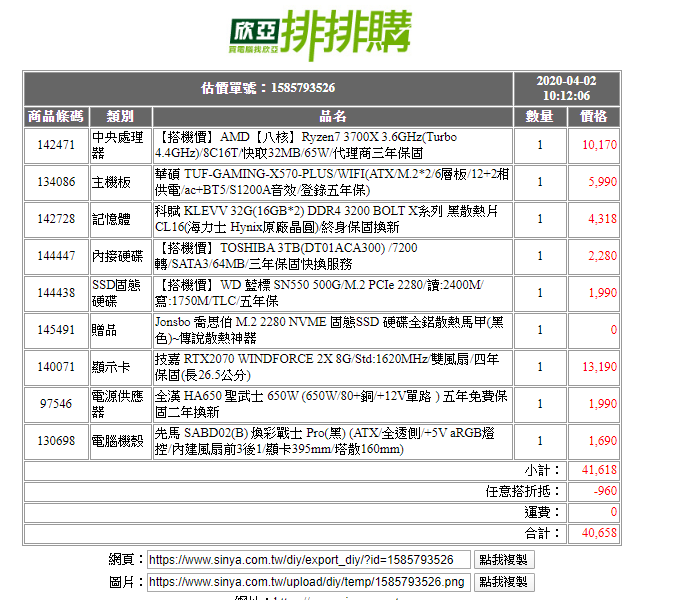The height and width of the screenshot is (600, 678).
Task: Click barcode 144438 cell
Action: point(56,293)
